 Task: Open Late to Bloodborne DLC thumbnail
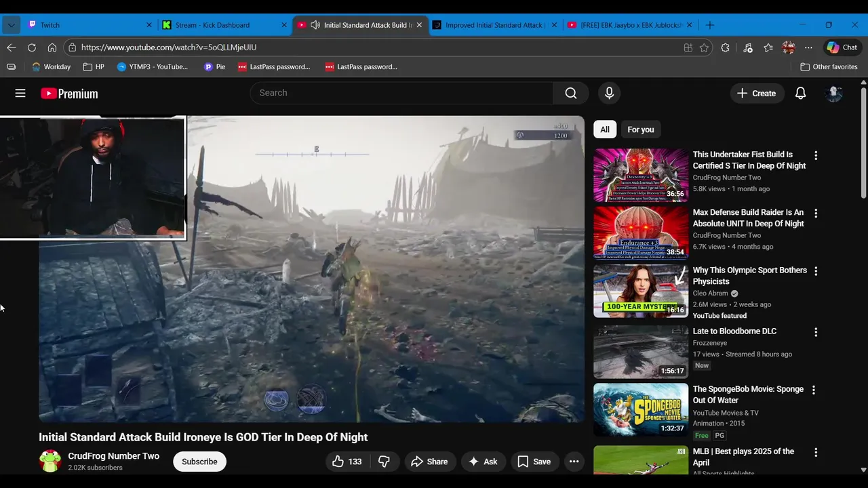click(641, 352)
